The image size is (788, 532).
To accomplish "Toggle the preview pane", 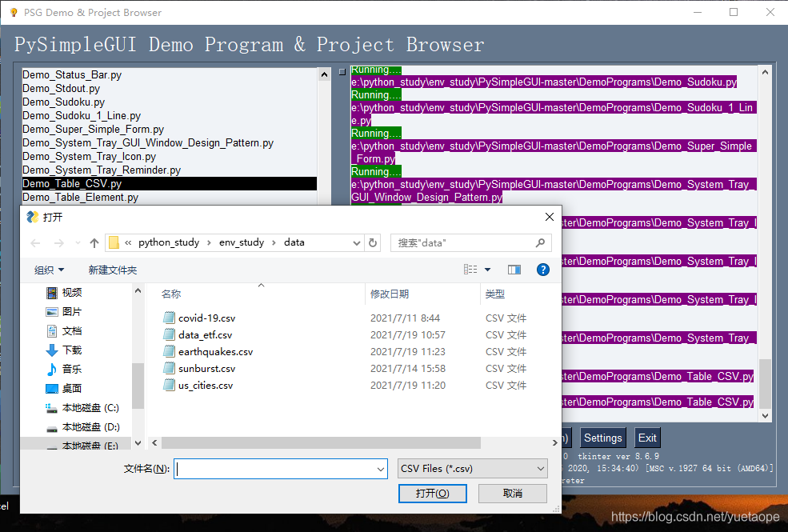I will (514, 270).
